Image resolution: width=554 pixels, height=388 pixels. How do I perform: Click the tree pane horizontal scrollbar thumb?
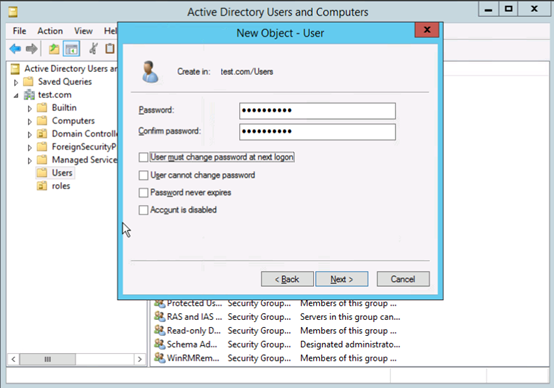point(47,359)
